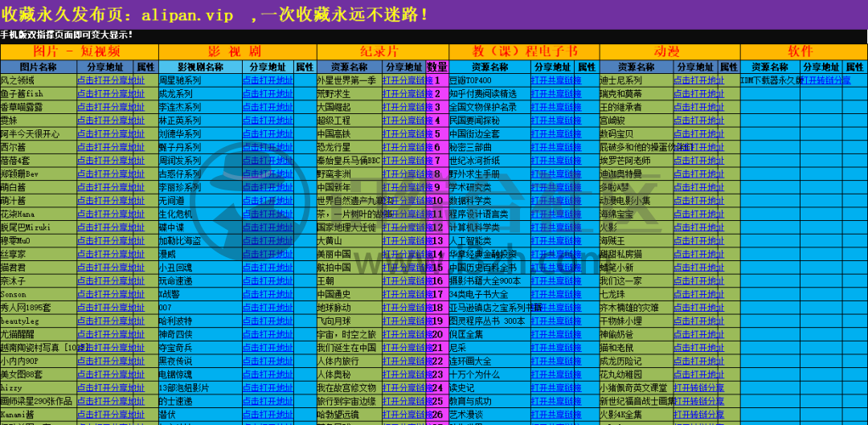Select the 加勒比海盗 cell
Viewport: 868px width, 425px height.
pyautogui.click(x=200, y=241)
